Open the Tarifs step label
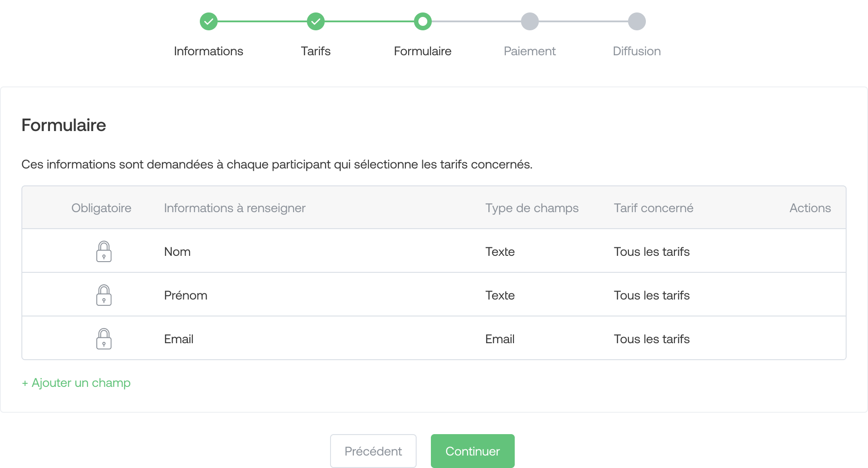 tap(316, 51)
